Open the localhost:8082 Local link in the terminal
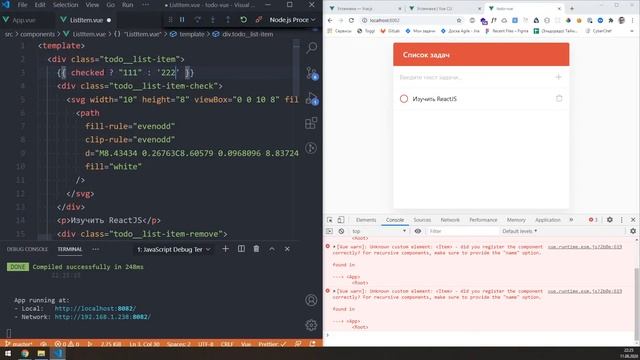Viewport: 640px width, 360px height. click(x=95, y=309)
